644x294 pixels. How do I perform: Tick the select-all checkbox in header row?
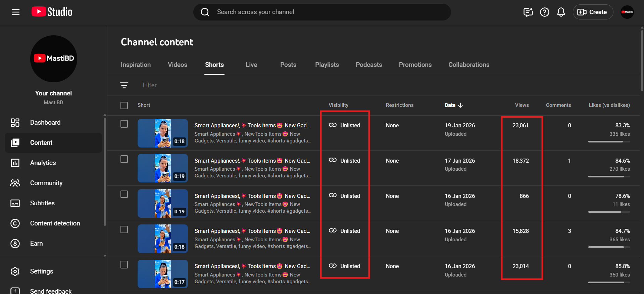click(124, 106)
